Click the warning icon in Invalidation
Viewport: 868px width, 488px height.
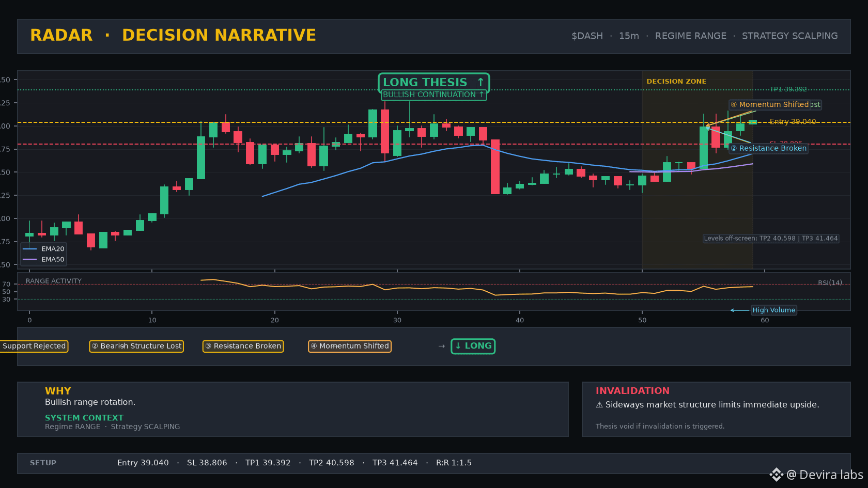[599, 405]
